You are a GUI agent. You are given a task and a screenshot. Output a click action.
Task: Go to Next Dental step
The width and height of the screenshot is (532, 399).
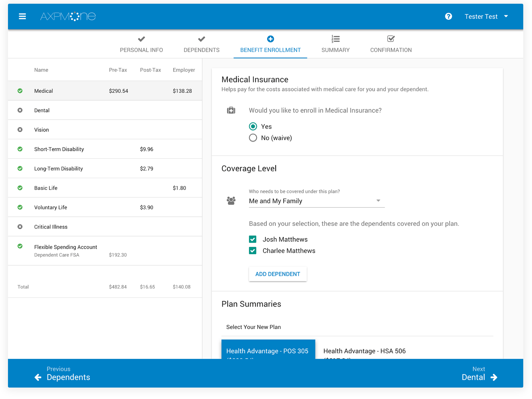[480, 373]
